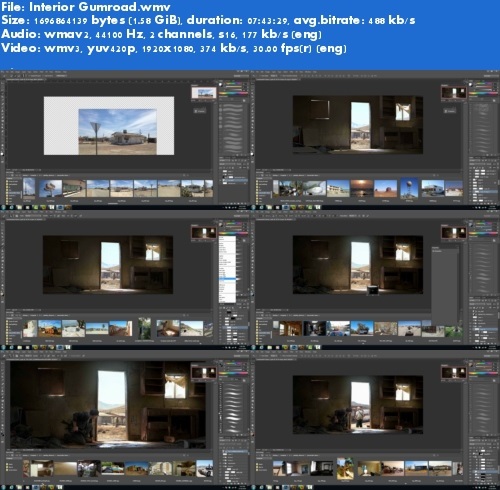Select the navigator preview in the bottom-right frame

click(454, 372)
